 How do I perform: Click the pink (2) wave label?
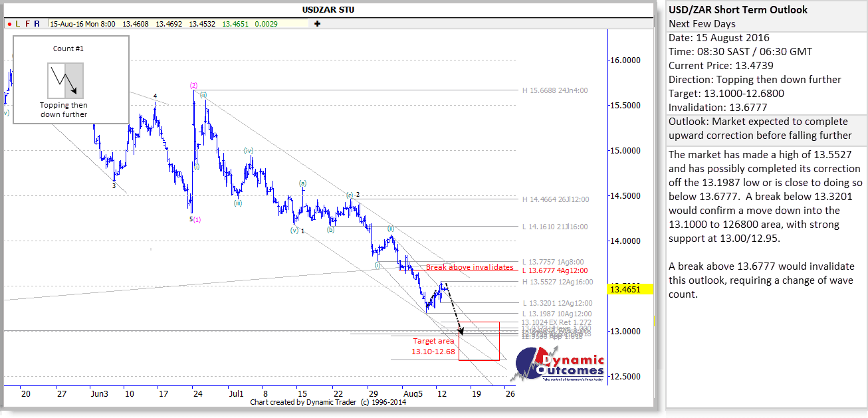pyautogui.click(x=193, y=85)
